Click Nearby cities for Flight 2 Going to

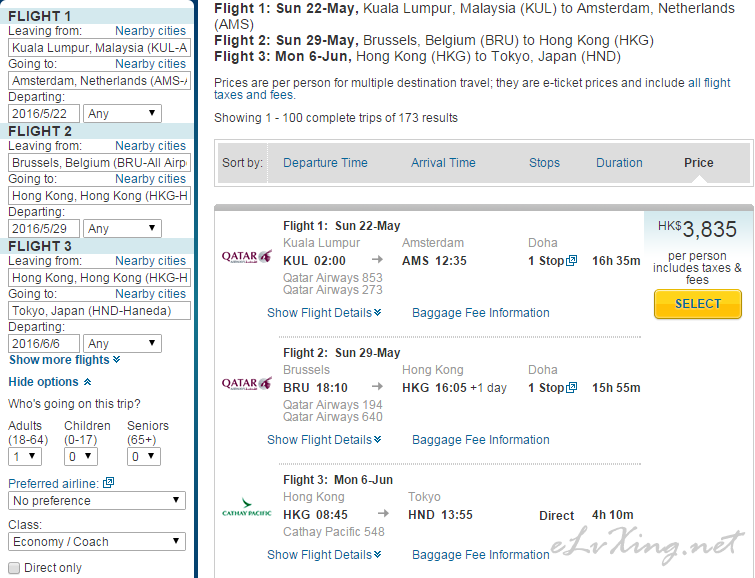click(x=150, y=179)
